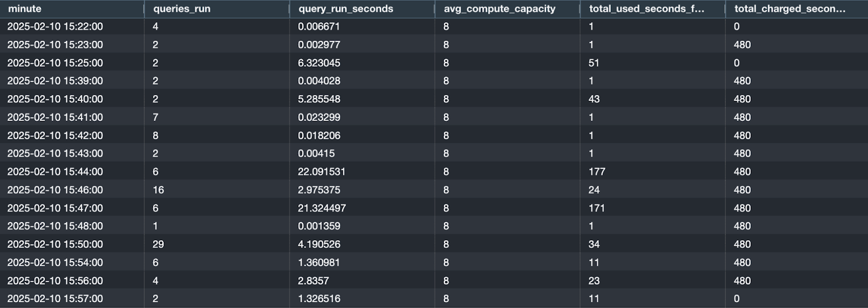Click the 0.004028 query_run_seconds value

point(319,81)
